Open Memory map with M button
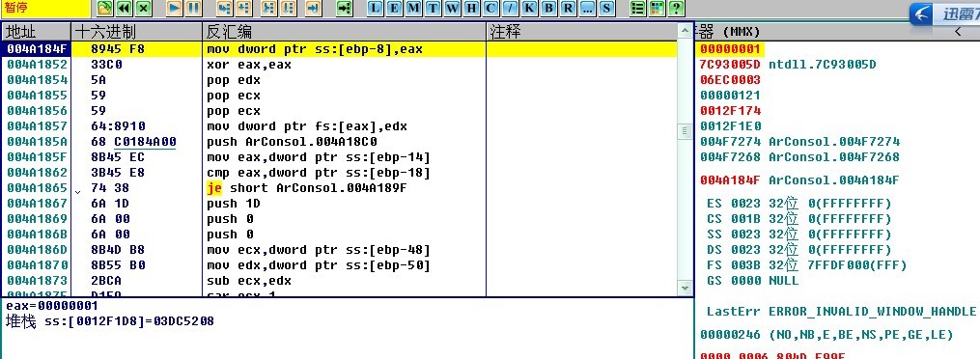Screen dimensions: 980x359 coord(413,8)
